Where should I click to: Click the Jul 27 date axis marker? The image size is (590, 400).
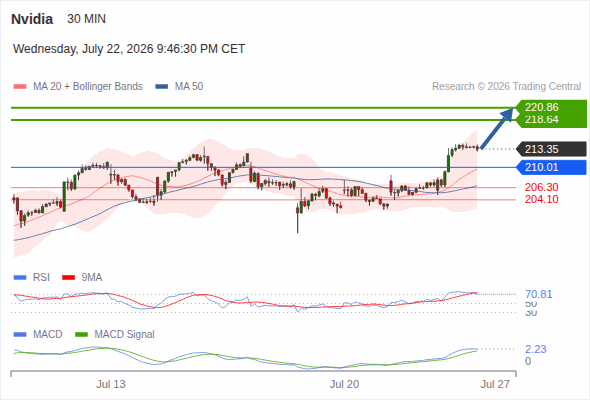[495, 384]
